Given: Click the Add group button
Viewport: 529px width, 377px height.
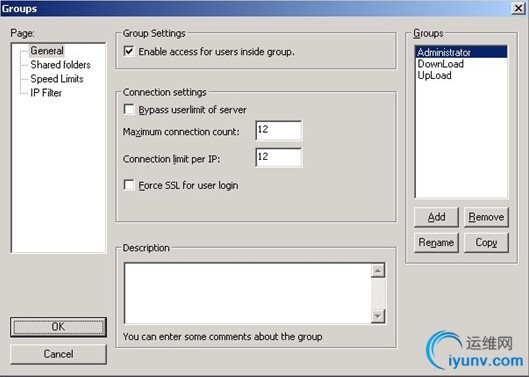Looking at the screenshot, I should click(x=436, y=217).
